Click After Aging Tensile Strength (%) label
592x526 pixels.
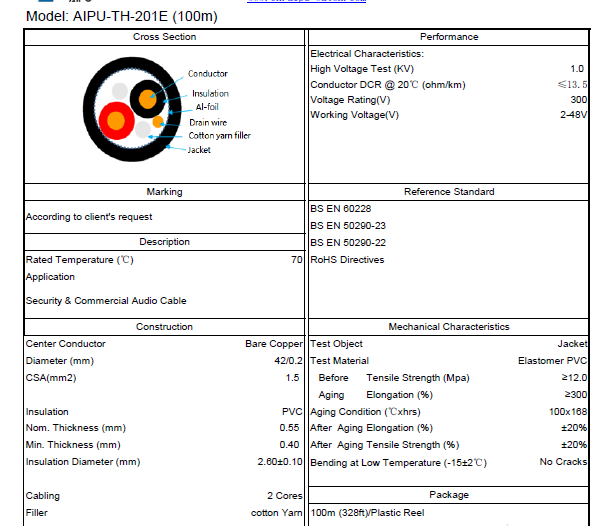coord(385,445)
